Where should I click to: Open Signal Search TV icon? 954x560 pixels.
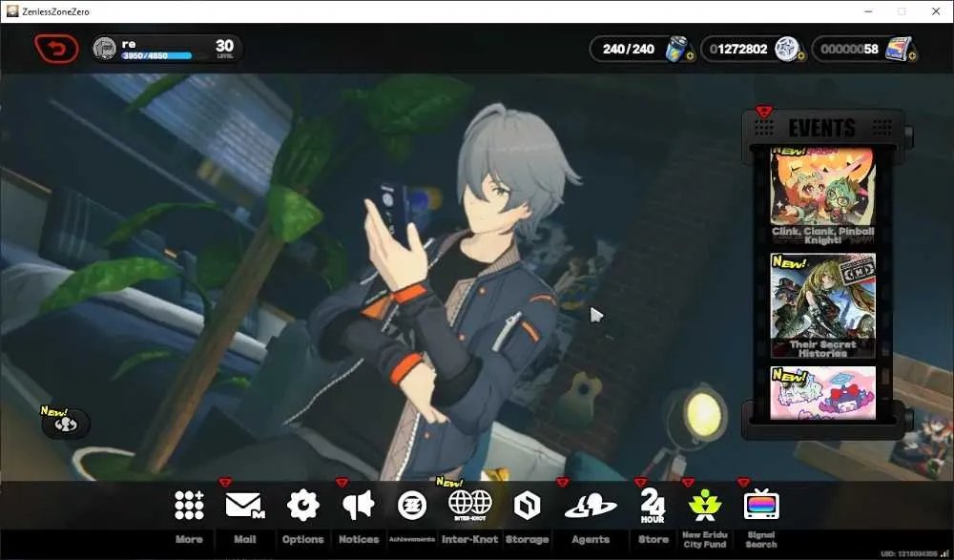tap(761, 505)
